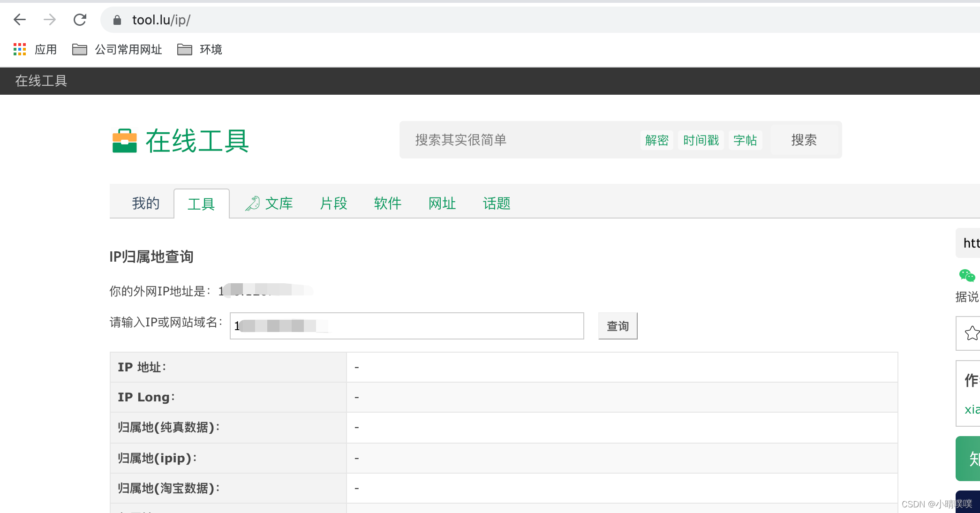
Task: Click the 搜索其实很简单 search box
Action: (x=516, y=140)
